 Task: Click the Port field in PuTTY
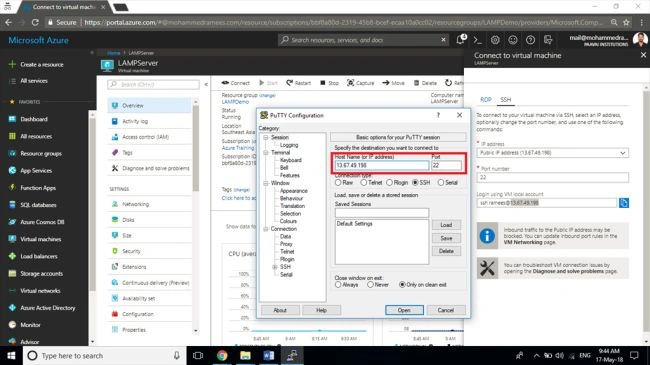(446, 165)
